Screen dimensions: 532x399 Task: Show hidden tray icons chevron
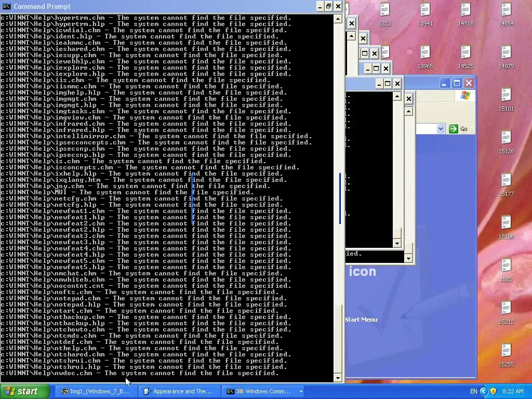(484, 391)
